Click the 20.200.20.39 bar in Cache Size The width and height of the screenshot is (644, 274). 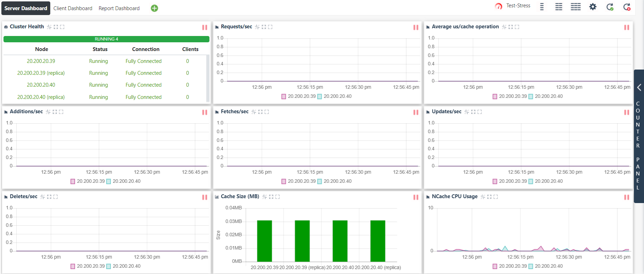[x=265, y=241]
